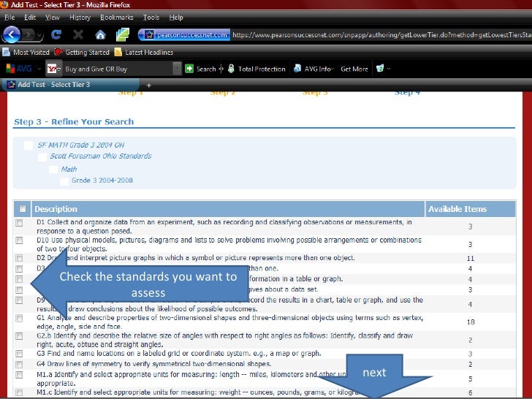Check the G1 two-dimensional shapes standard
The width and height of the screenshot is (532, 399).
click(19, 319)
